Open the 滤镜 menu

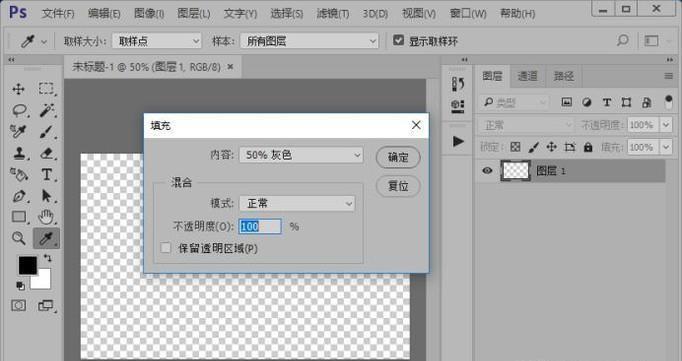pos(333,13)
